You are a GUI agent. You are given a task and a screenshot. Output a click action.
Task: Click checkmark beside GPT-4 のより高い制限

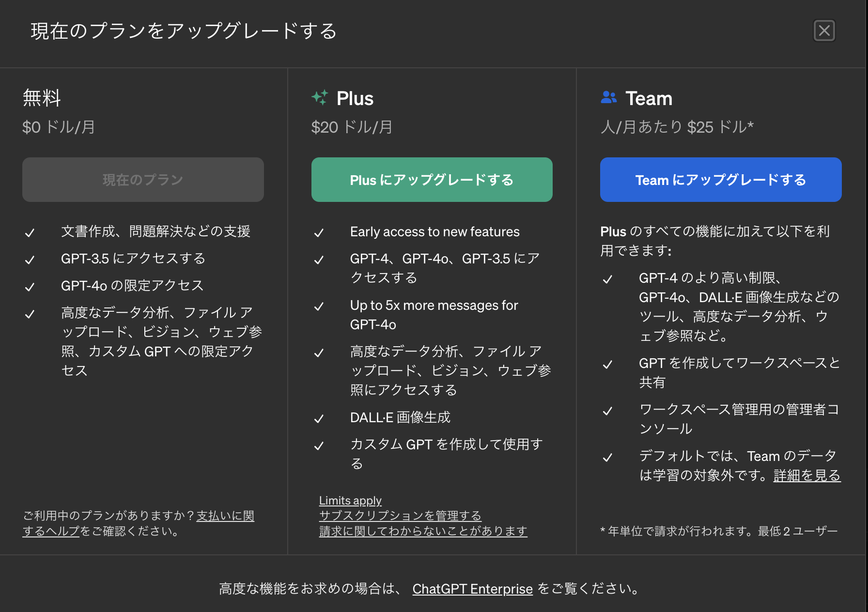point(607,279)
